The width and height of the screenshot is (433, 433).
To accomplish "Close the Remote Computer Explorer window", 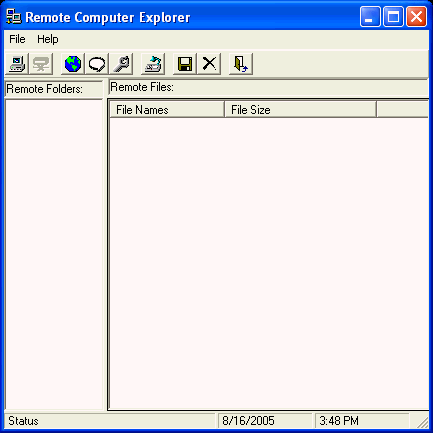I will click(x=416, y=17).
